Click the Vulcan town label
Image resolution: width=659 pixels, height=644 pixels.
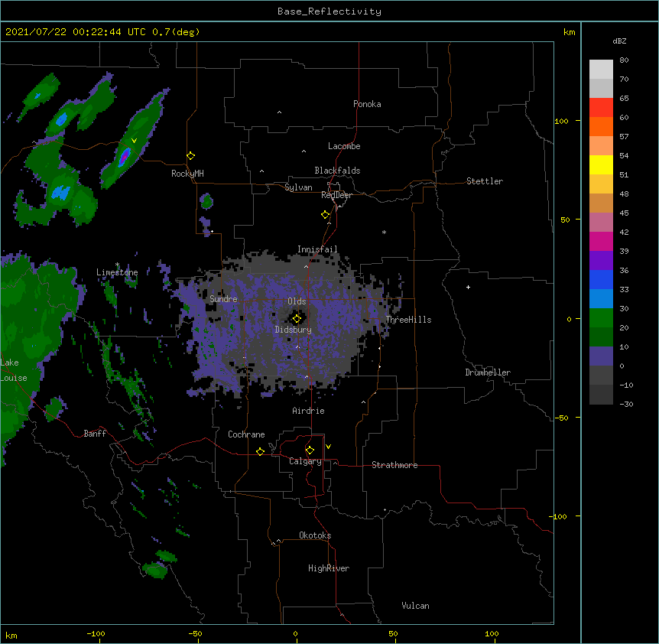[x=415, y=606]
